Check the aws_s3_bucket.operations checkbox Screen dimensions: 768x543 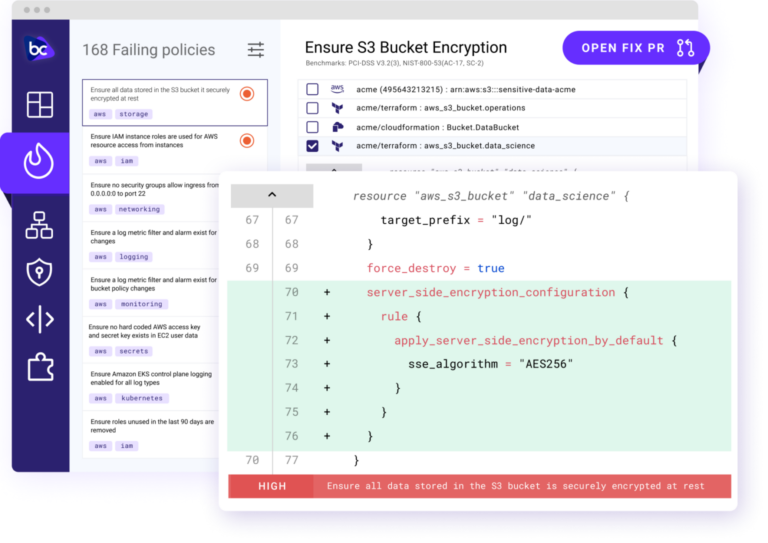coord(312,108)
